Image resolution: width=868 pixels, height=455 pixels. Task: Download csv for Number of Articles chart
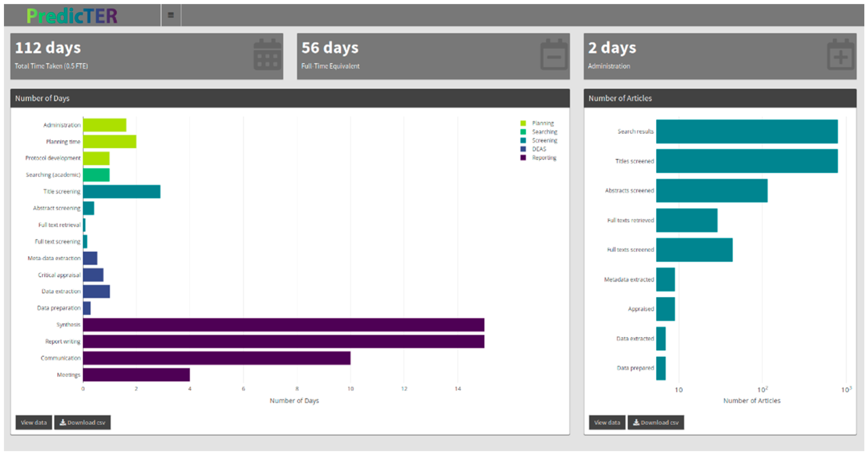click(656, 422)
